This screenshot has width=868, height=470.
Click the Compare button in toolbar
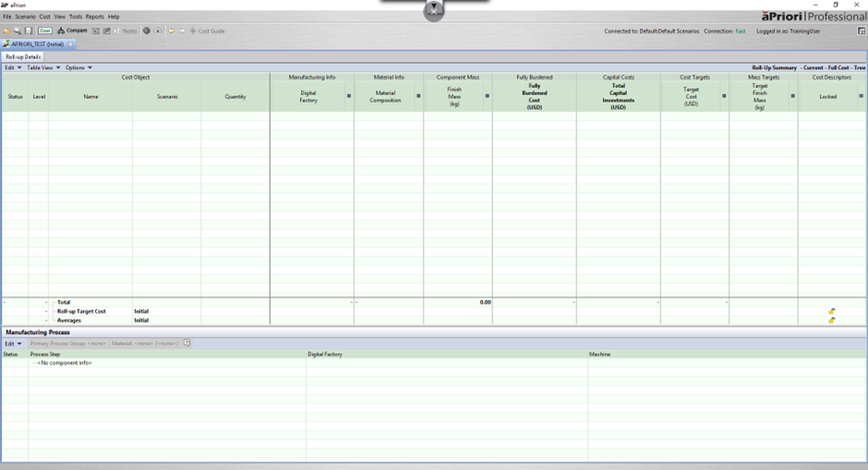pyautogui.click(x=73, y=31)
